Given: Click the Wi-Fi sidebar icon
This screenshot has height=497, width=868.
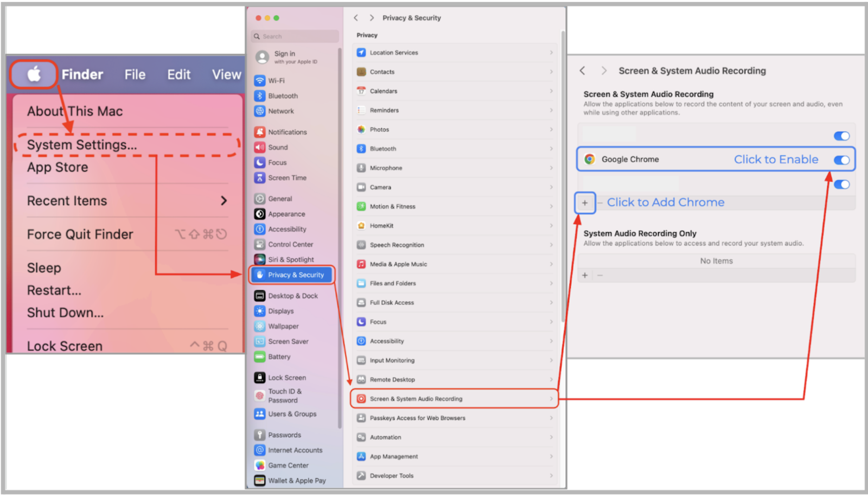Looking at the screenshot, I should 260,80.
